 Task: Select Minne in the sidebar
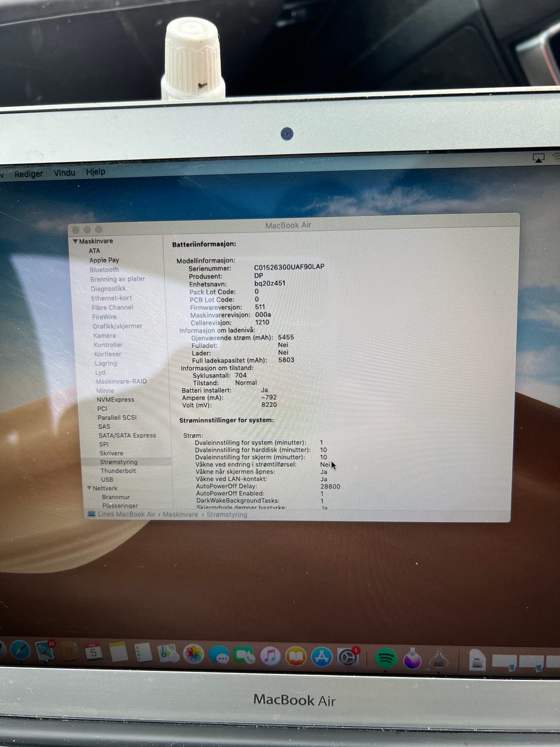pyautogui.click(x=105, y=391)
